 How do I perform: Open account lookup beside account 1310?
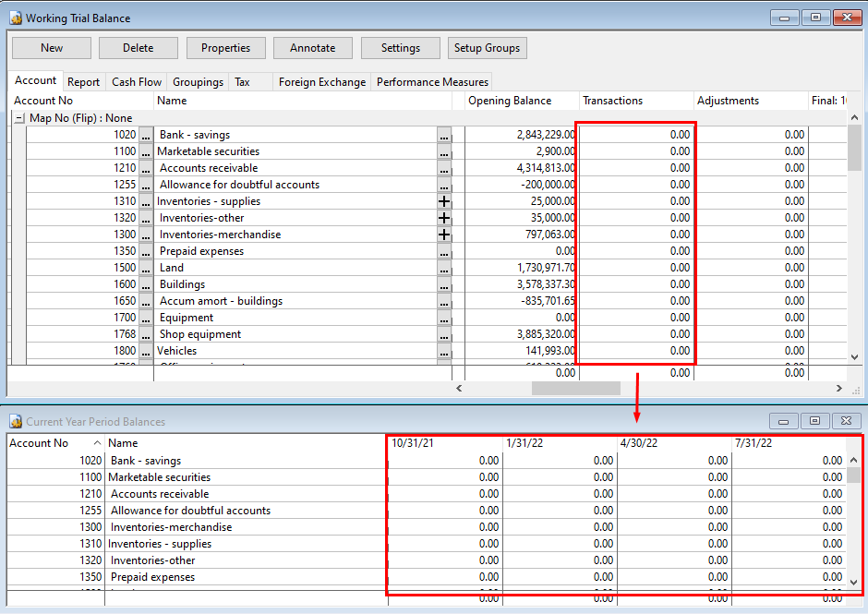[146, 201]
